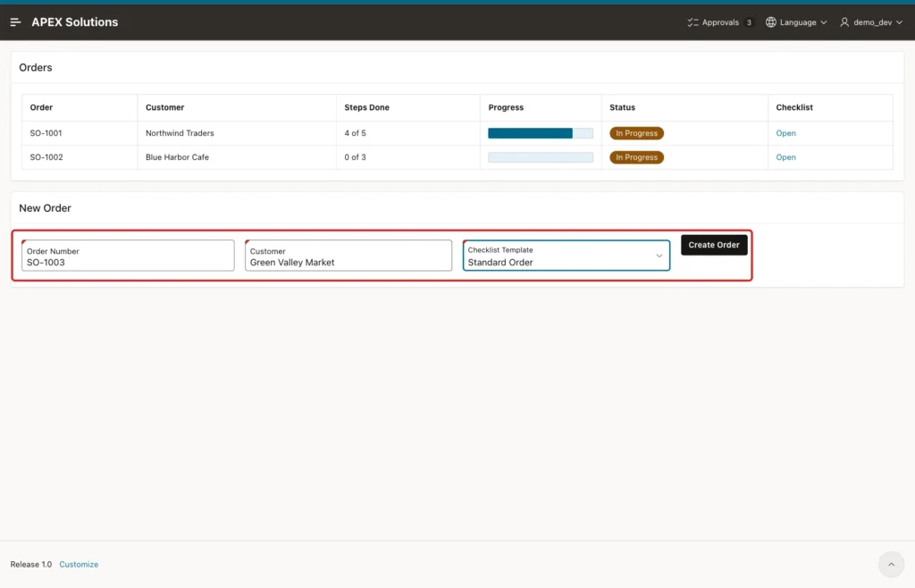Image resolution: width=915 pixels, height=588 pixels.
Task: Click the Customize link in footer
Action: (x=79, y=564)
